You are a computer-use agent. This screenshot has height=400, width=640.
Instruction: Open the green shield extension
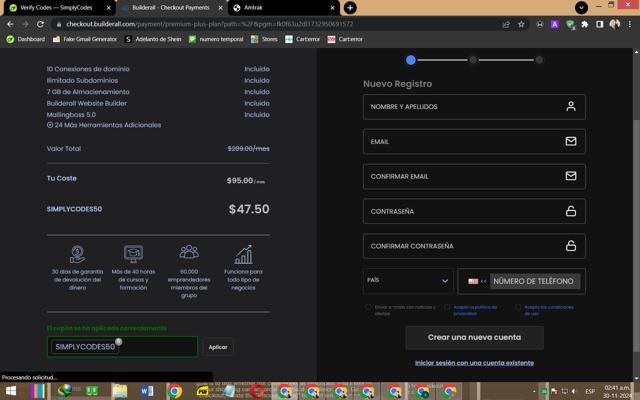click(570, 24)
